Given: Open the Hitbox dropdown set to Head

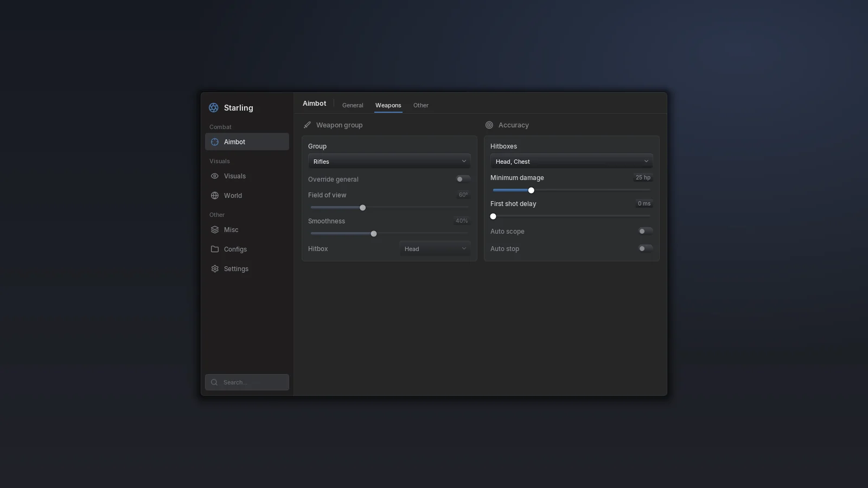Looking at the screenshot, I should point(435,249).
